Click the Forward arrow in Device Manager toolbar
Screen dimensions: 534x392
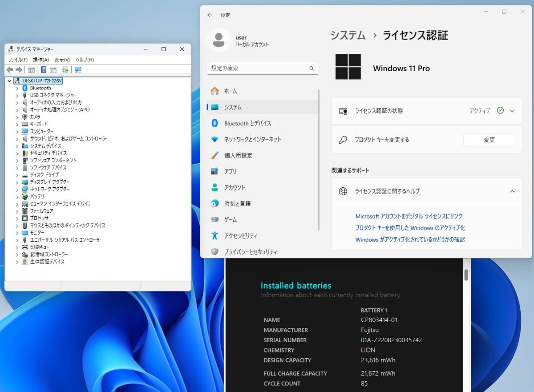tap(19, 70)
